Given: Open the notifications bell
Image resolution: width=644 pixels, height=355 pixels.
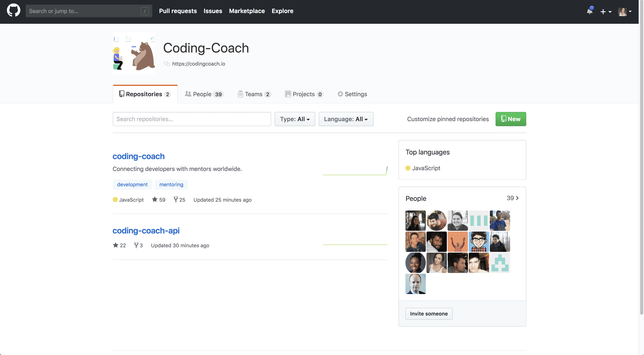Looking at the screenshot, I should tap(590, 12).
